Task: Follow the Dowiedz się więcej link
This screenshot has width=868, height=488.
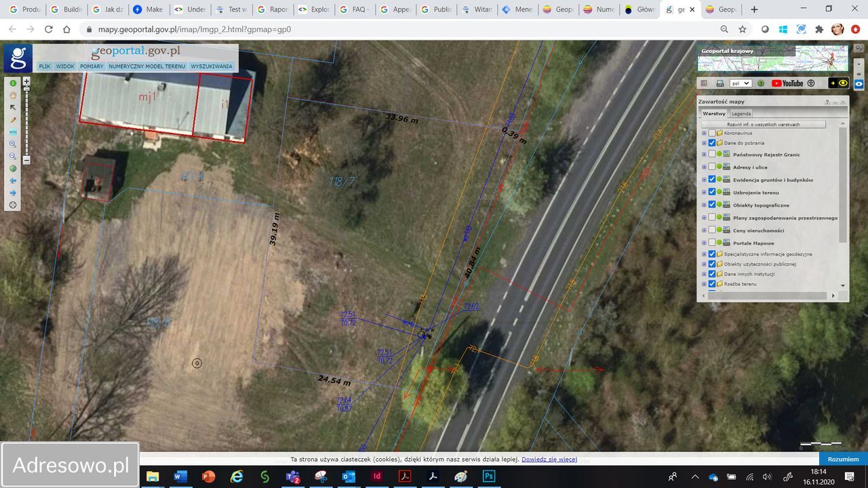Action: 549,460
